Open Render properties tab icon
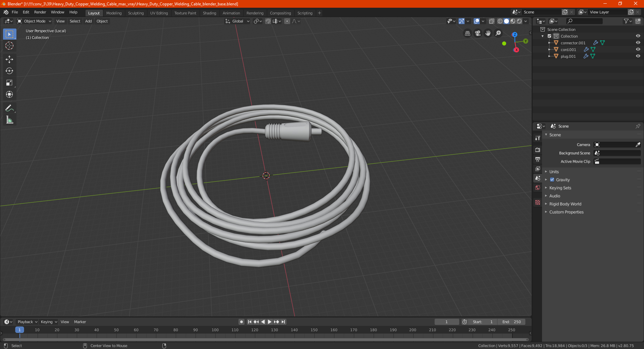Viewport: 644px width, 349px height. coord(538,150)
